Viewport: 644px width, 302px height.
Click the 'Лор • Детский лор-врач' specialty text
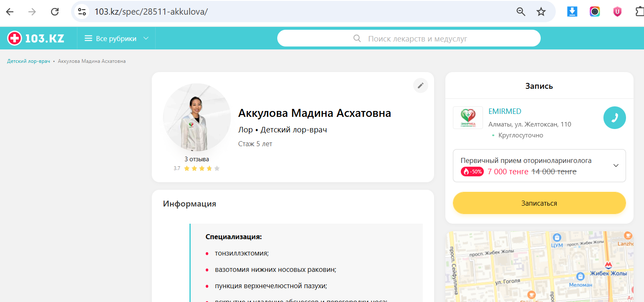[282, 130]
